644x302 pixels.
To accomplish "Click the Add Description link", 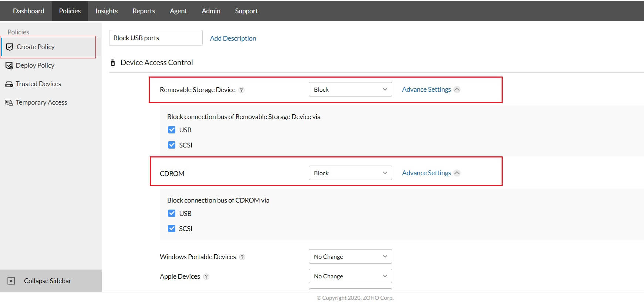I will [x=233, y=38].
